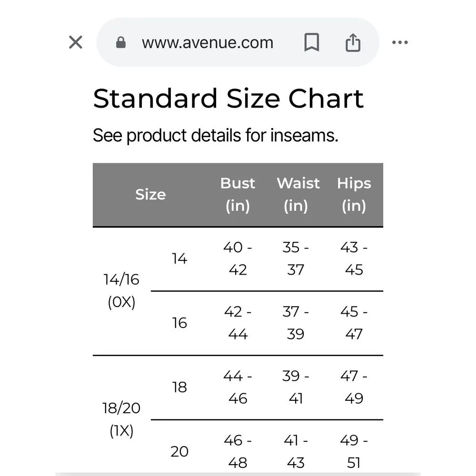Select the Standard Size Chart heading
The height and width of the screenshot is (476, 476).
coord(228,99)
